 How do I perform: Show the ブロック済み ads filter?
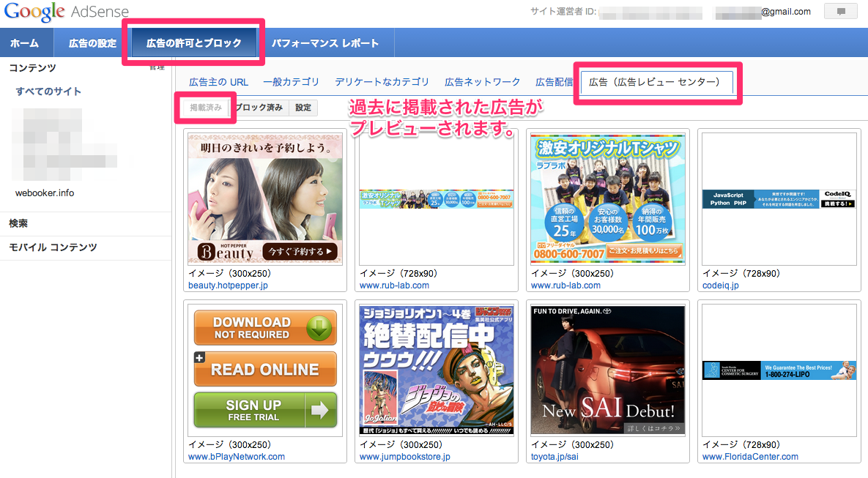click(x=259, y=108)
